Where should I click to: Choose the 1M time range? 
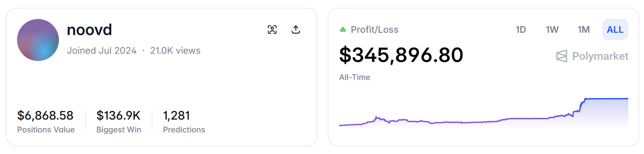(584, 29)
